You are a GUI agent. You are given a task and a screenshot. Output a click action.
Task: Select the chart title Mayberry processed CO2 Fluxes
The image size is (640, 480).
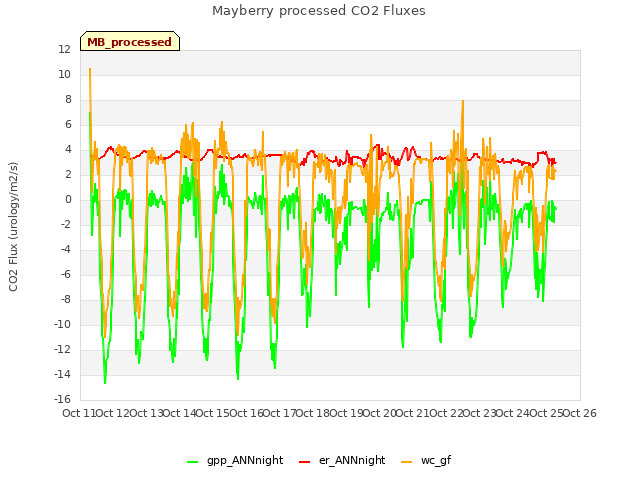pyautogui.click(x=319, y=11)
